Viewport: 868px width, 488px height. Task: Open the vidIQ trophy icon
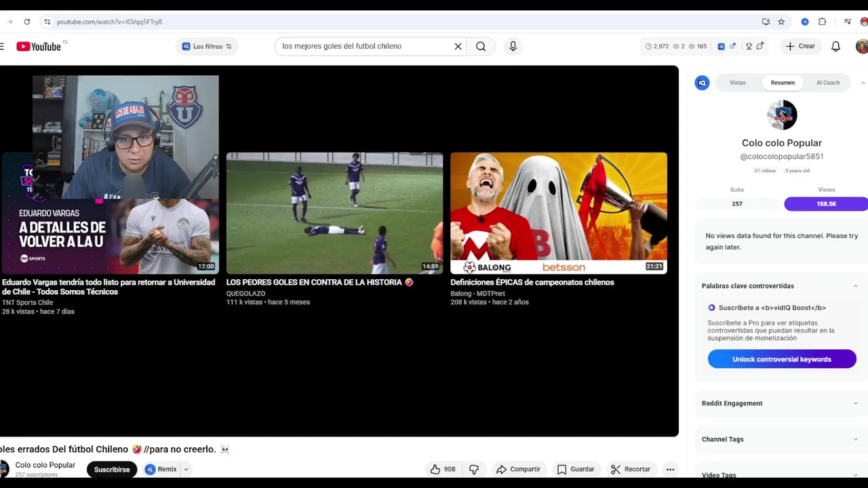(x=749, y=46)
